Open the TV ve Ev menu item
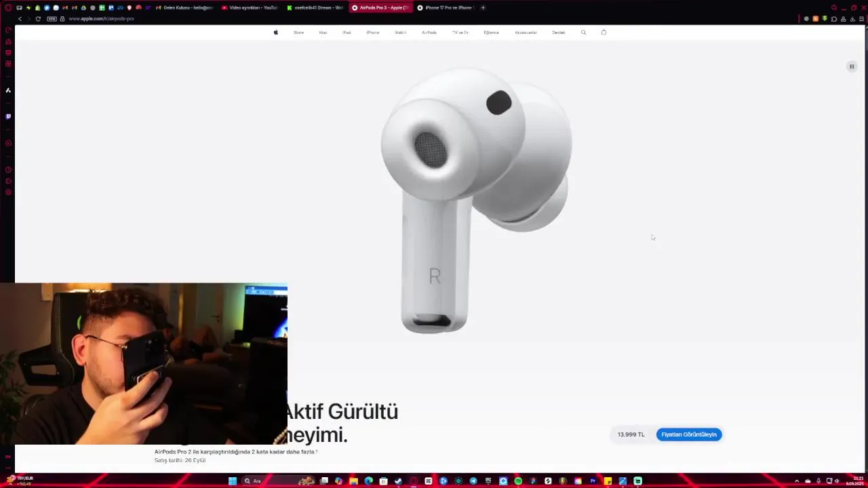This screenshot has width=868, height=488. point(460,33)
